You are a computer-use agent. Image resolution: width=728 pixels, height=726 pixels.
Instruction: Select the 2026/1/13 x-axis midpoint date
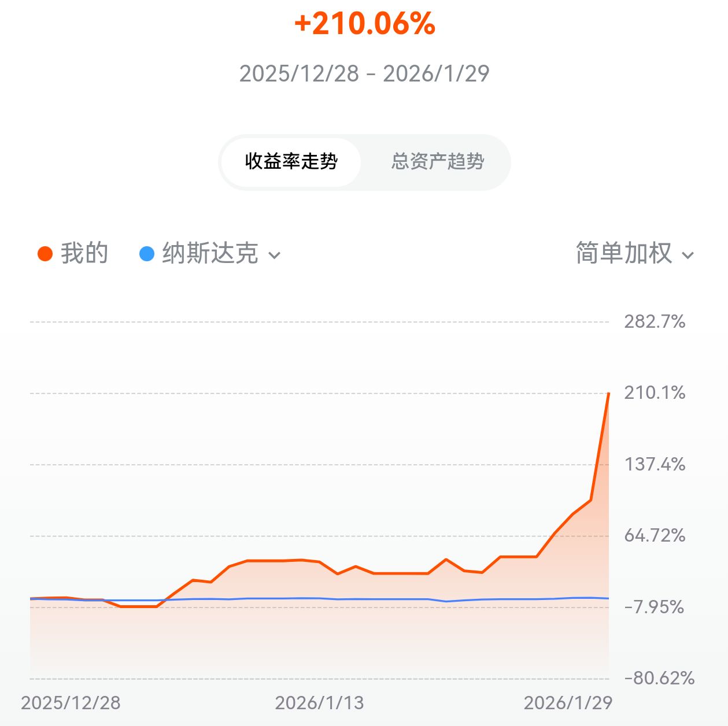coord(319,703)
